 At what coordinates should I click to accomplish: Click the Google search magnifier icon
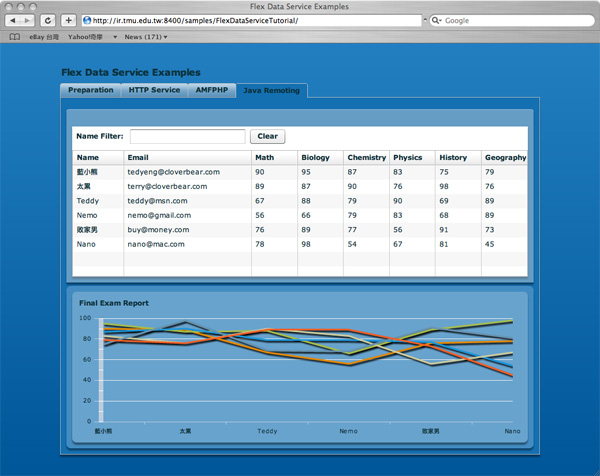point(438,20)
